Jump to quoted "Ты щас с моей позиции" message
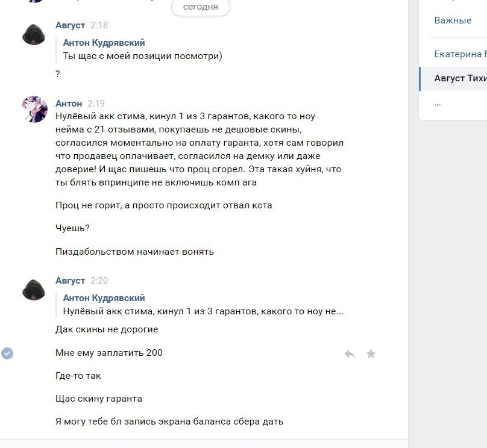Image resolution: width=487 pixels, height=448 pixels. 143,56
